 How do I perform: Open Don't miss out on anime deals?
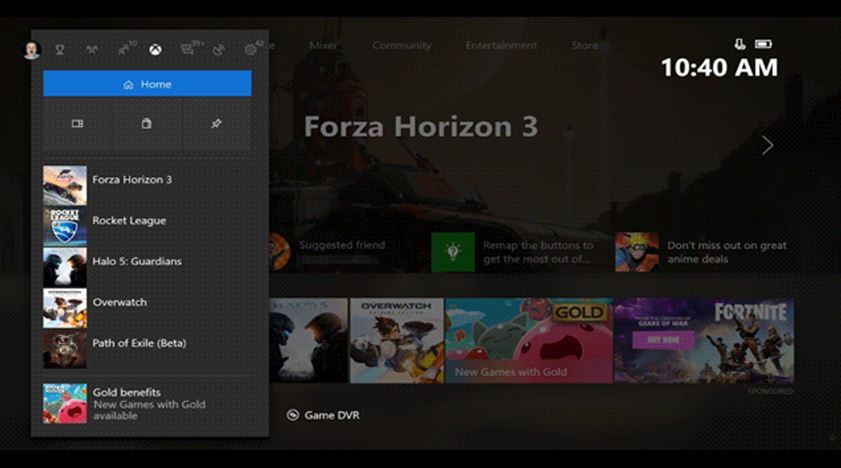[x=727, y=252]
